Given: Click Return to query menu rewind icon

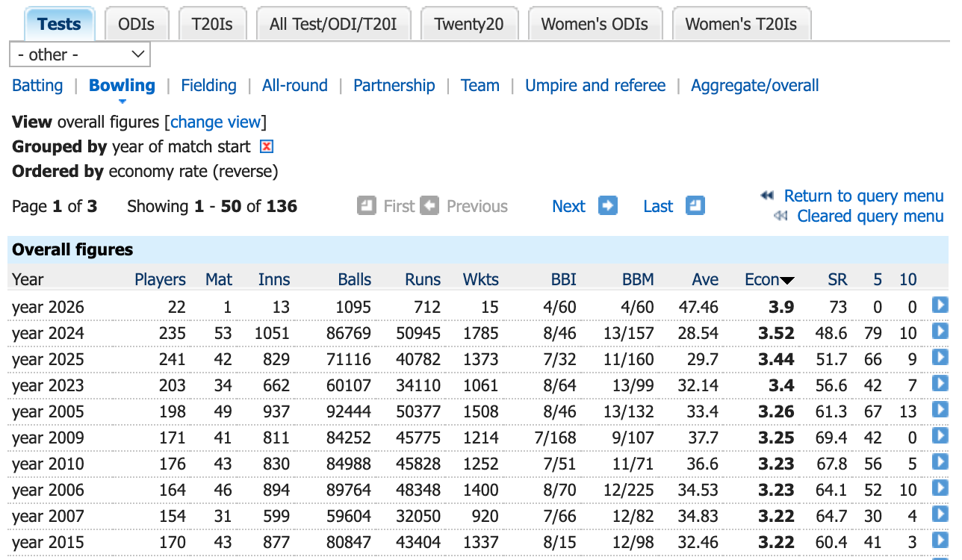Looking at the screenshot, I should (767, 196).
